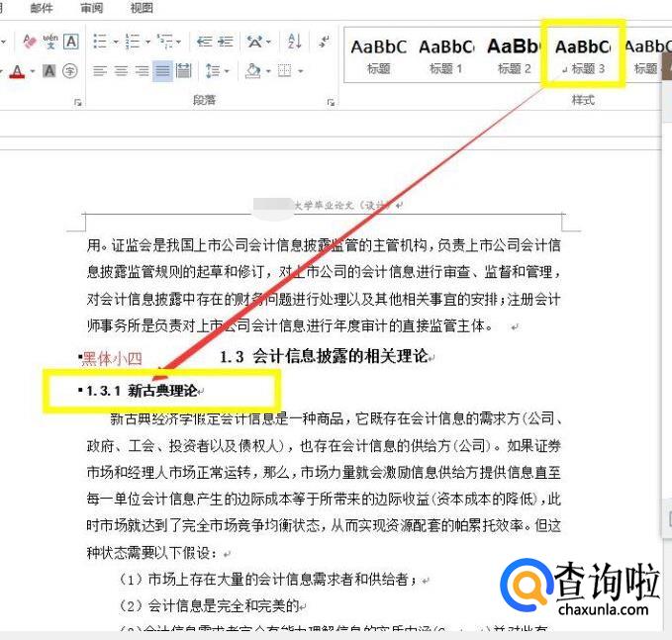Click heading 1.3 会计信息披露的相关理论
Viewport: 672px width, 640px height.
tap(324, 356)
